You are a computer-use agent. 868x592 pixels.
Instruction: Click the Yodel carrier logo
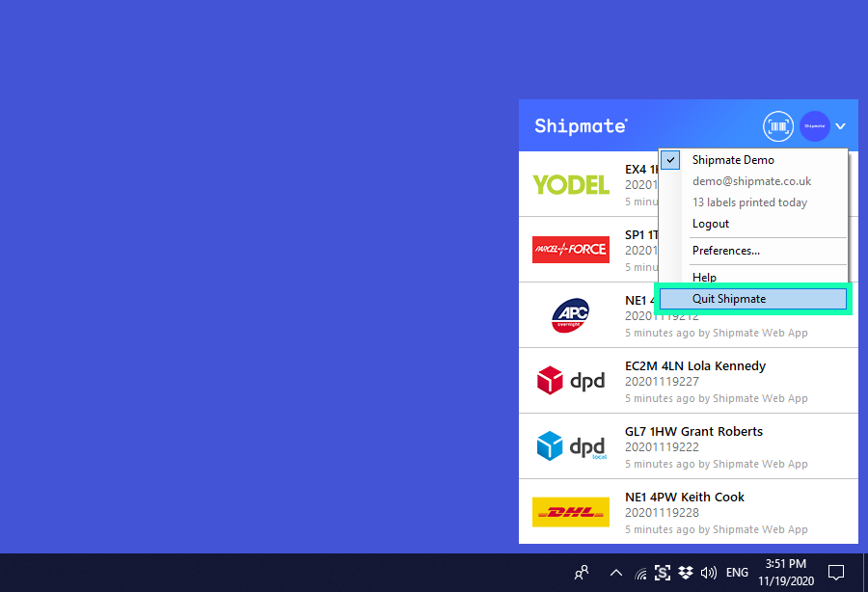click(x=571, y=185)
